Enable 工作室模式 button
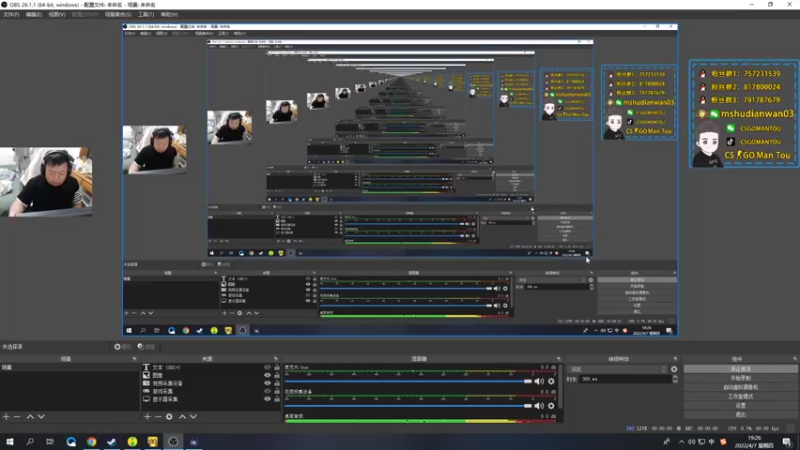The width and height of the screenshot is (800, 450). (x=740, y=396)
